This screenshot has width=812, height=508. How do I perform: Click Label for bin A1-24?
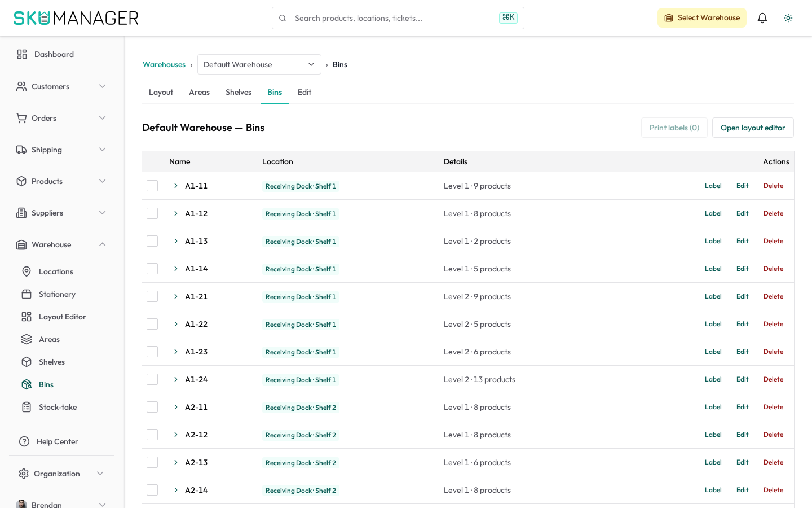point(713,379)
